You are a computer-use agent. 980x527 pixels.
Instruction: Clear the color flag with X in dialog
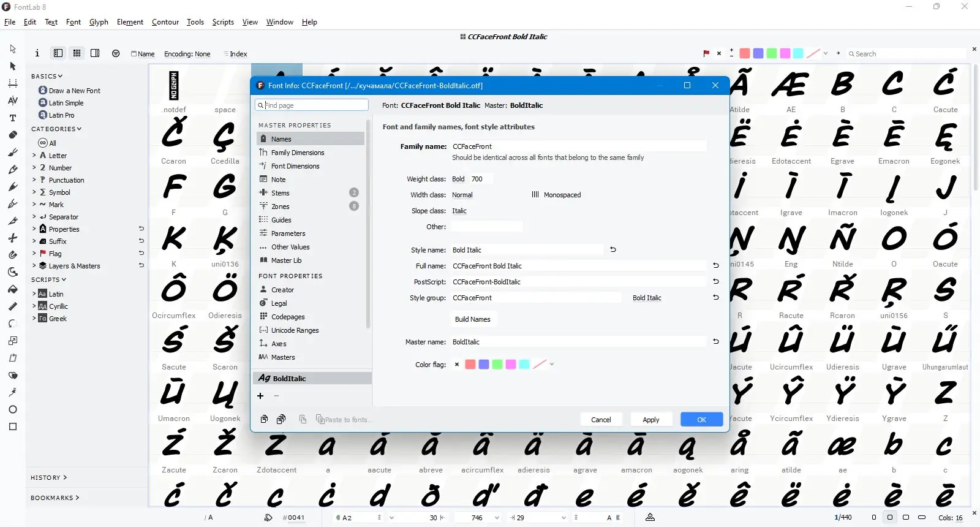click(457, 365)
